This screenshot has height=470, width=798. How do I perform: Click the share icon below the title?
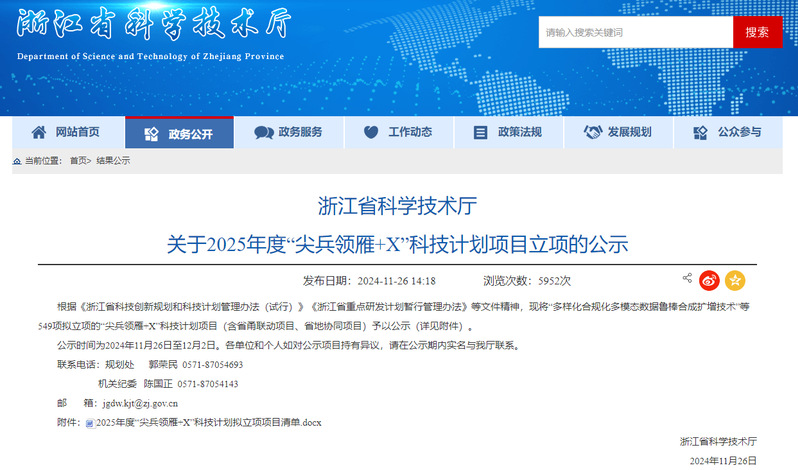pos(687,279)
